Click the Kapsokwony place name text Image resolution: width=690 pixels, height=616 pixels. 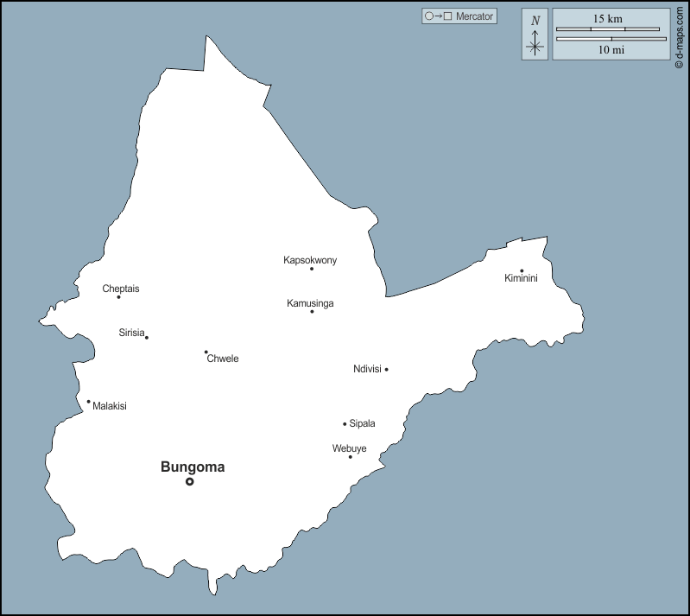pos(310,260)
